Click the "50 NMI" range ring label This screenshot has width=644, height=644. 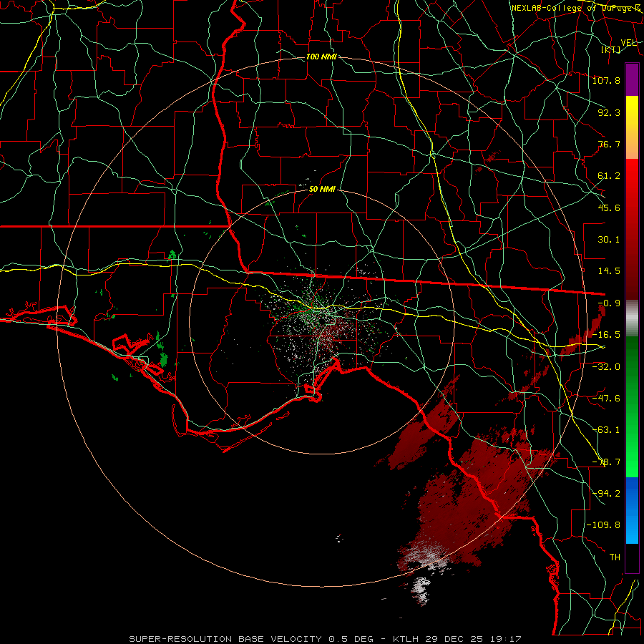click(x=322, y=190)
